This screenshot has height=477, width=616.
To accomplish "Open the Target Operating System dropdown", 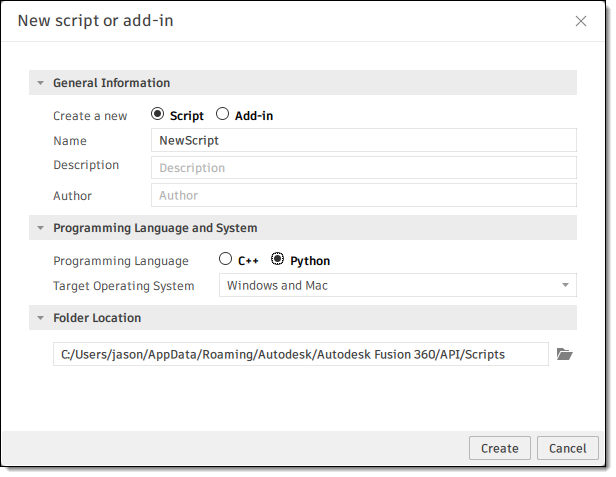I will tap(397, 286).
